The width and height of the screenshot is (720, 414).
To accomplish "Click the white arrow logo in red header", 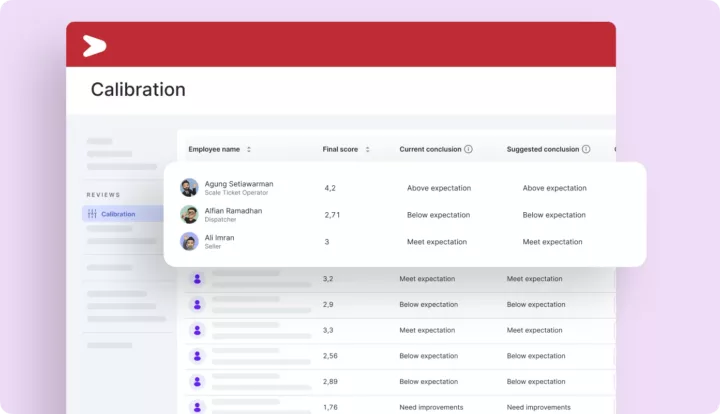I will pyautogui.click(x=94, y=45).
